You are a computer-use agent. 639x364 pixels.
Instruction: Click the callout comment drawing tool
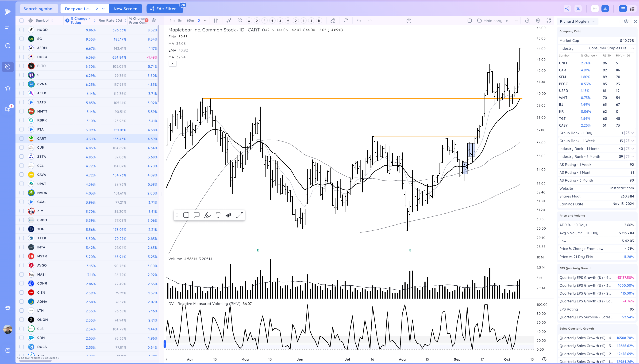point(197,215)
